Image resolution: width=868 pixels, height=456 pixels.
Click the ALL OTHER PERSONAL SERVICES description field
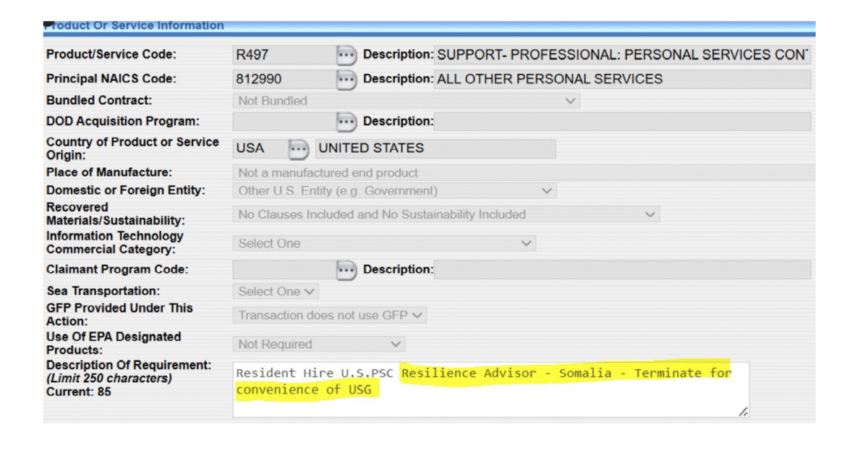tap(622, 79)
